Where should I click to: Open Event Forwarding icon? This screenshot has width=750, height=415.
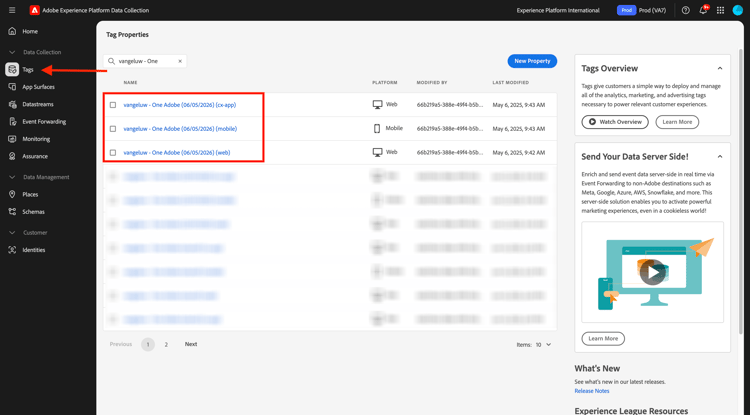(12, 121)
